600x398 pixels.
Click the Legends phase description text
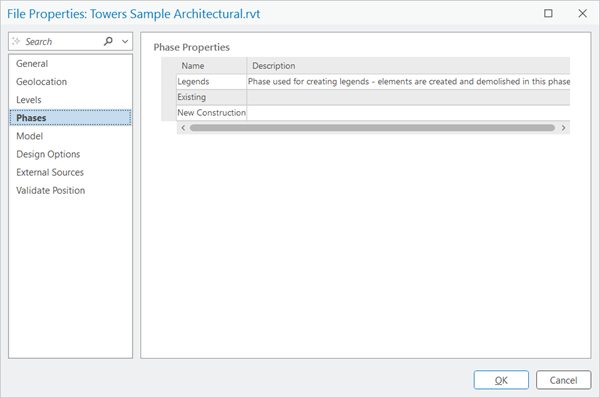tap(409, 82)
